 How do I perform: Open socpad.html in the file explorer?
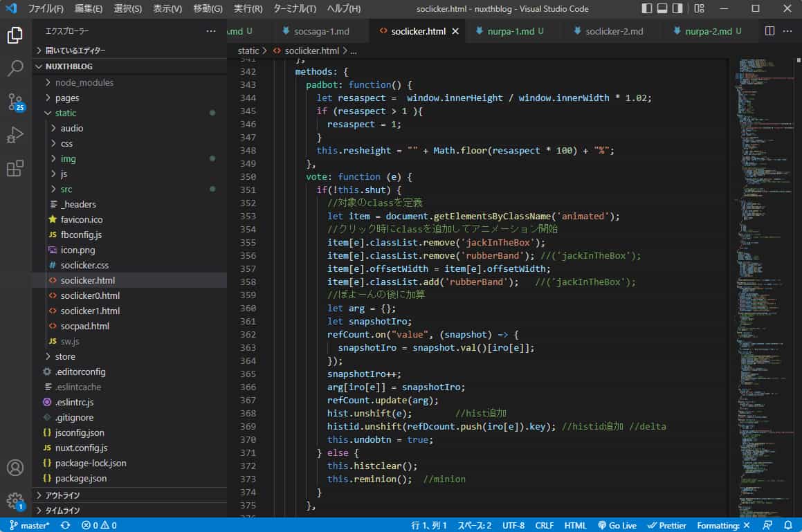pyautogui.click(x=84, y=326)
